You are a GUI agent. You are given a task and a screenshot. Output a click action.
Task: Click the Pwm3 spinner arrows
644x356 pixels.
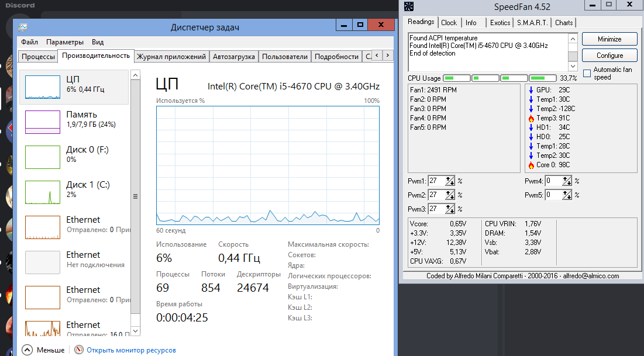click(450, 209)
